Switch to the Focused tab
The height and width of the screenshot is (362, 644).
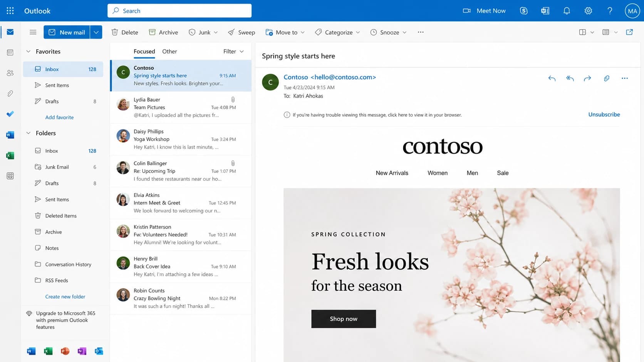coord(144,52)
